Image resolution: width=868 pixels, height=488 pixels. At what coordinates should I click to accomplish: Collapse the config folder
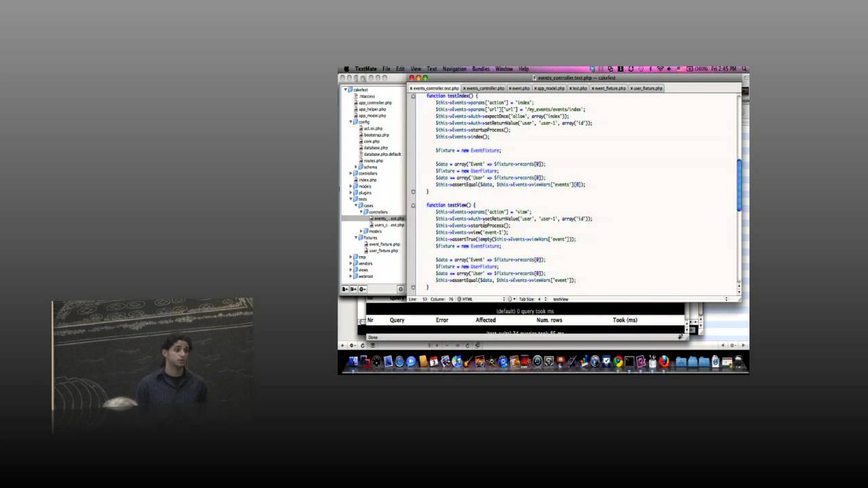(351, 122)
